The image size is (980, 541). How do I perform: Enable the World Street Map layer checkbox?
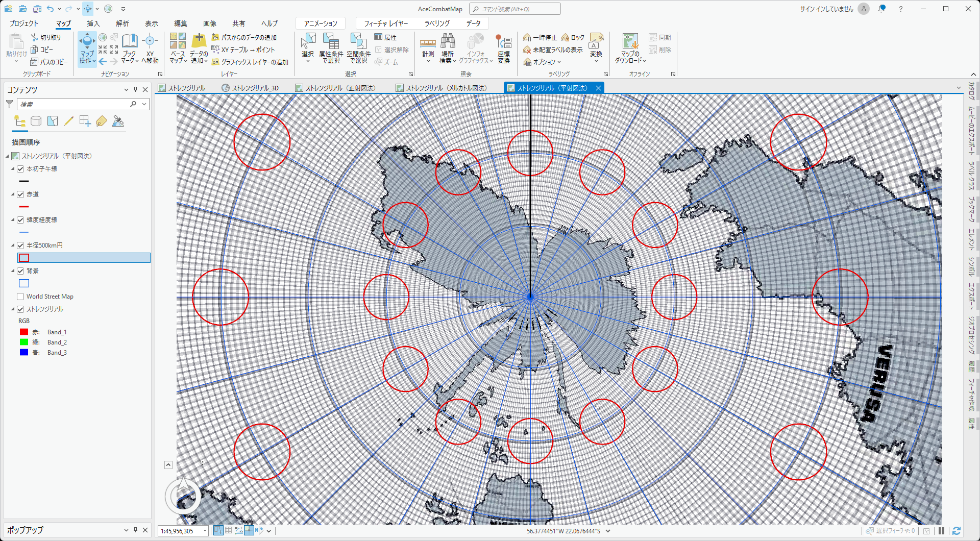pos(20,297)
